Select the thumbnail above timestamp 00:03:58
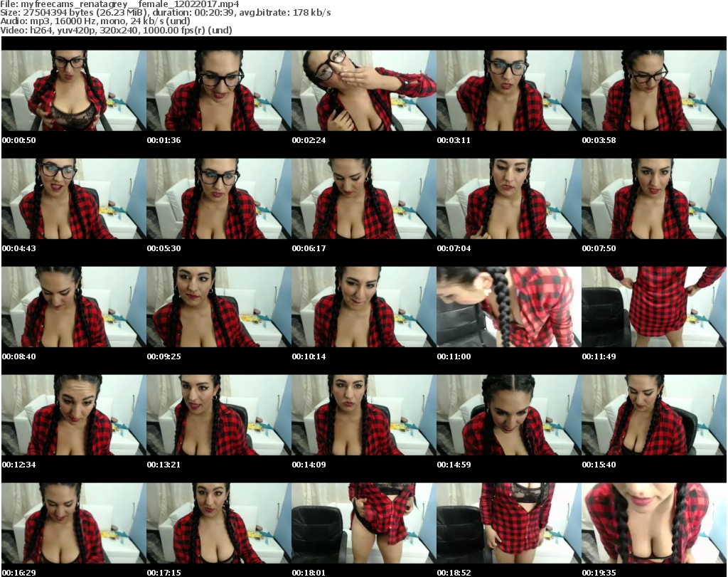This screenshot has height=577, width=728. (654, 90)
